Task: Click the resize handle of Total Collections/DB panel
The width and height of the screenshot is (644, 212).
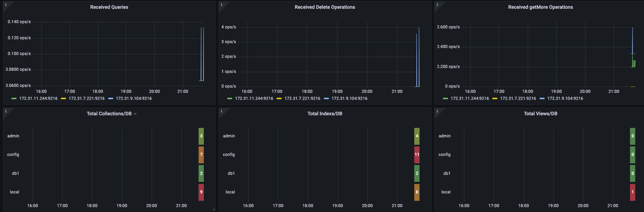Action: tap(214, 210)
